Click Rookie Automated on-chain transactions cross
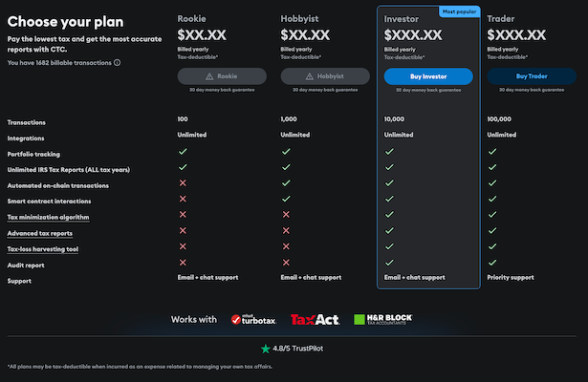 (x=183, y=182)
